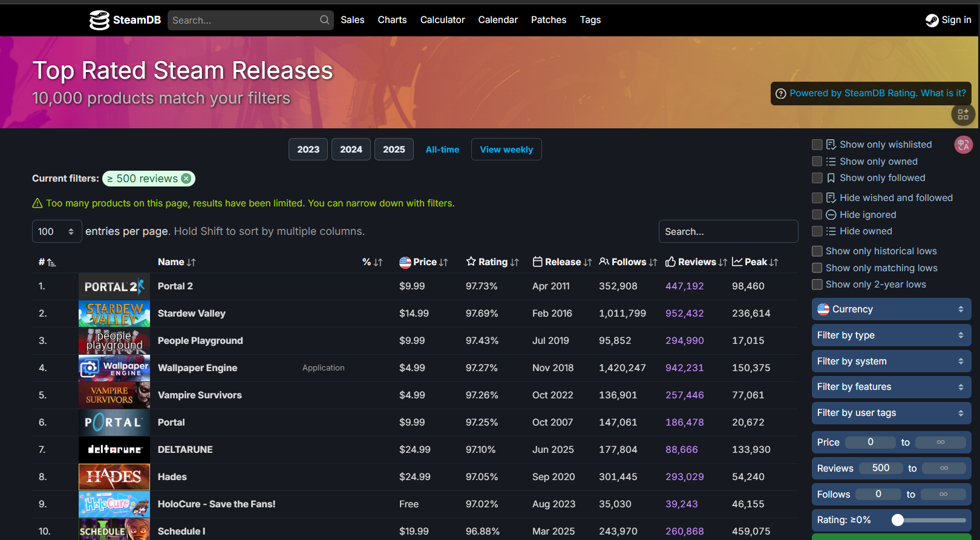The image size is (980, 540).
Task: Click View weekly button
Action: [506, 150]
